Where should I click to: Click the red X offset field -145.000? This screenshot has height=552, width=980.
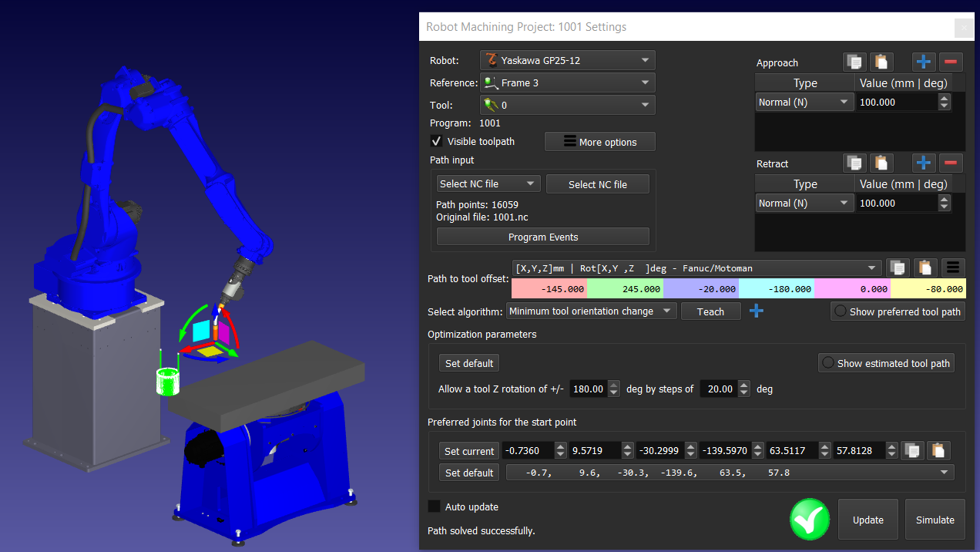pyautogui.click(x=549, y=289)
